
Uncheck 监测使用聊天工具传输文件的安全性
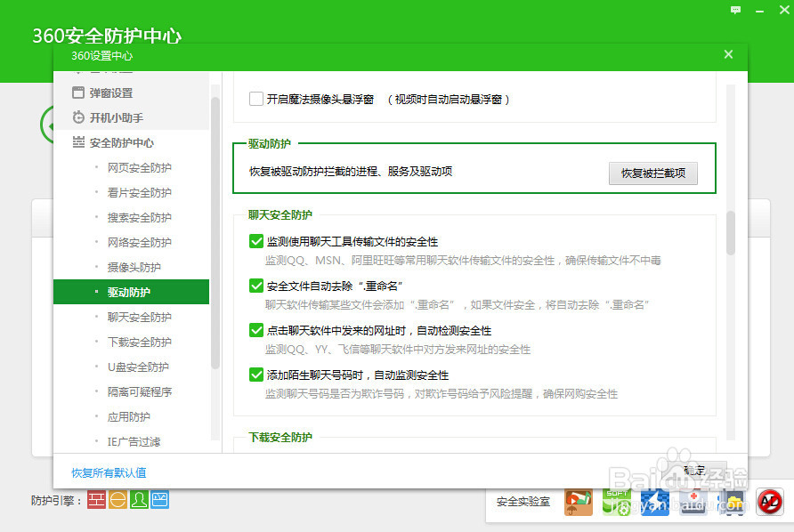[x=256, y=241]
